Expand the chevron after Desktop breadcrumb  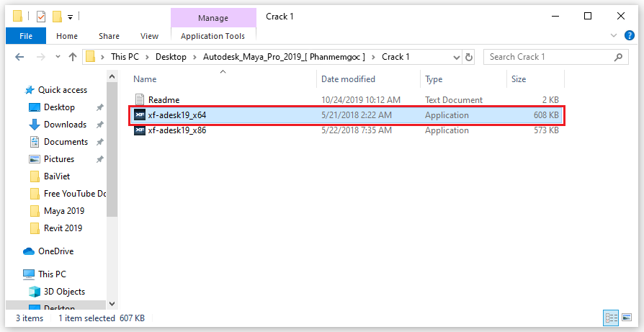194,57
